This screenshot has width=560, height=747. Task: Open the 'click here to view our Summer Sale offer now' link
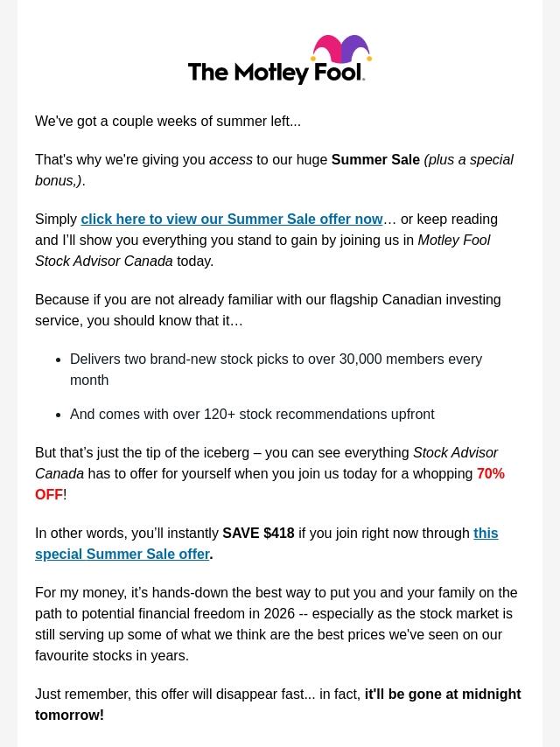232,220
